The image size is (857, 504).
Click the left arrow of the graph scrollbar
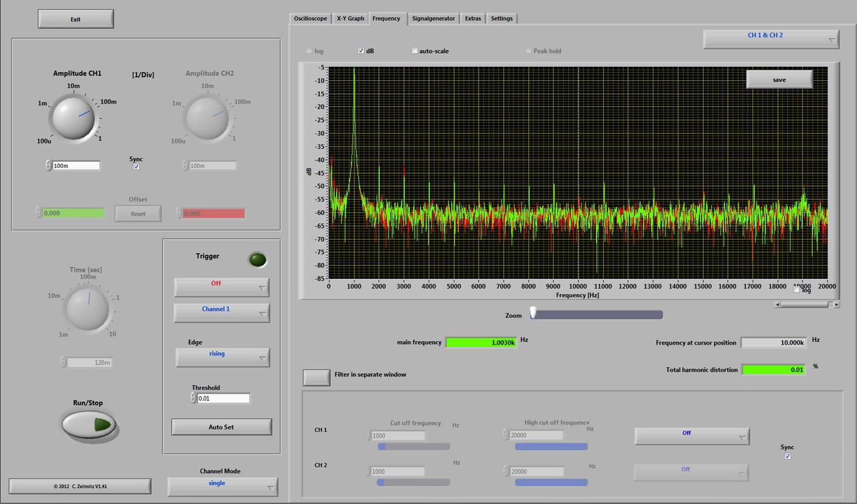[777, 304]
